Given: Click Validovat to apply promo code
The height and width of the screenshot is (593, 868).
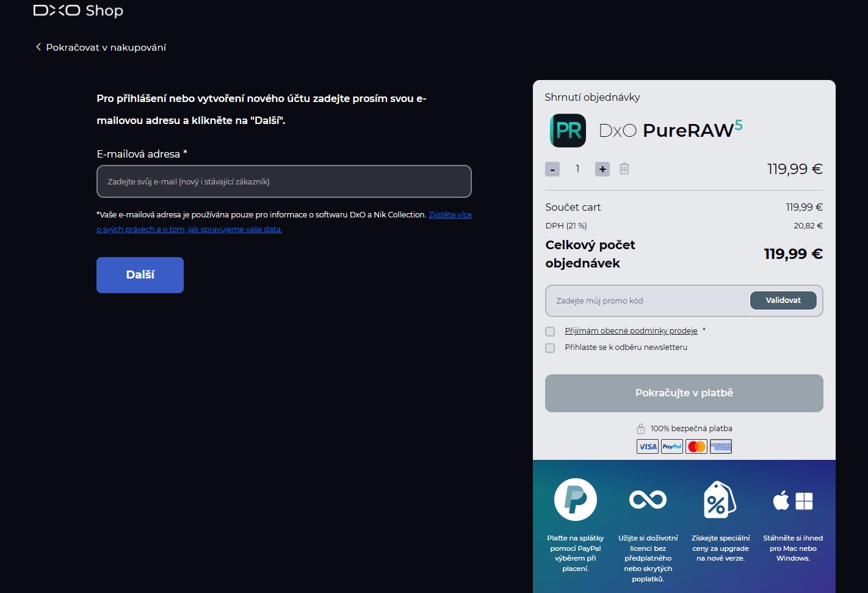Looking at the screenshot, I should (783, 300).
